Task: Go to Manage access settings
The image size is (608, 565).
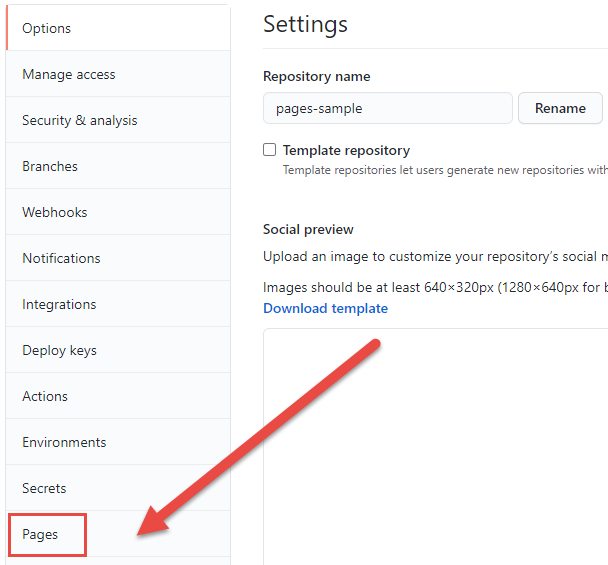Action: coord(118,74)
